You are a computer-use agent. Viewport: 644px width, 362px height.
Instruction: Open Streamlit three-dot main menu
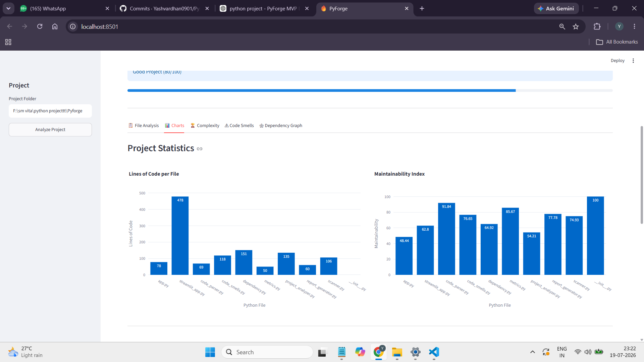[x=633, y=61]
